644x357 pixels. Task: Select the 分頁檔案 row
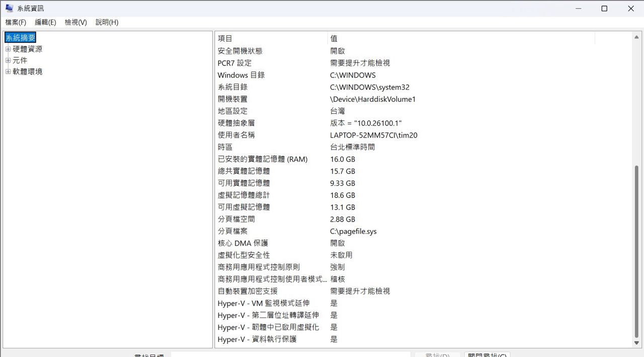click(232, 231)
